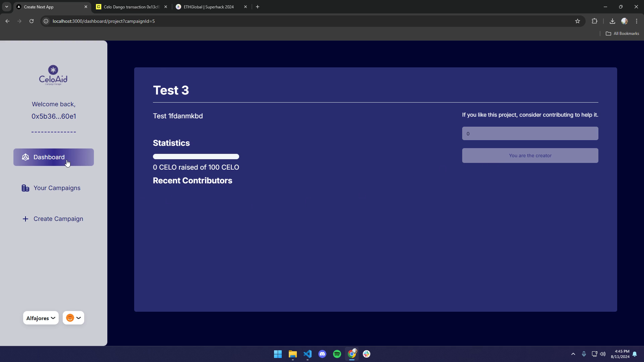Open the Chrome three-dot menu
The height and width of the screenshot is (362, 644).
coord(637,21)
